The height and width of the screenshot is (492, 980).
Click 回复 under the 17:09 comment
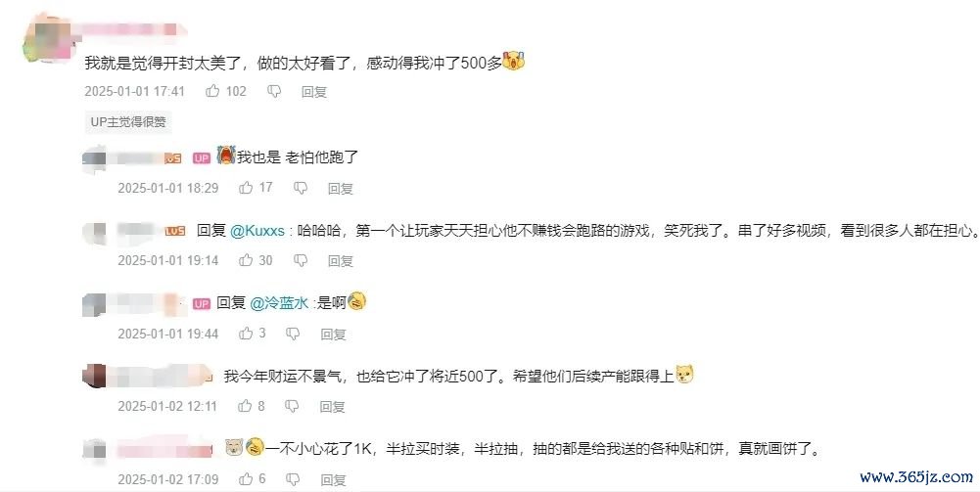[x=333, y=479]
